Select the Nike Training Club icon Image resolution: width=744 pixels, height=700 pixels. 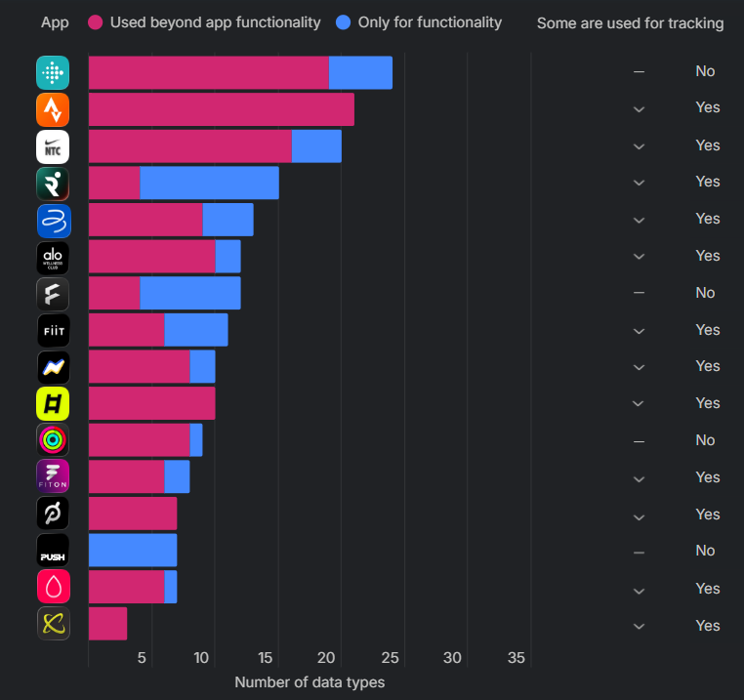point(53,146)
